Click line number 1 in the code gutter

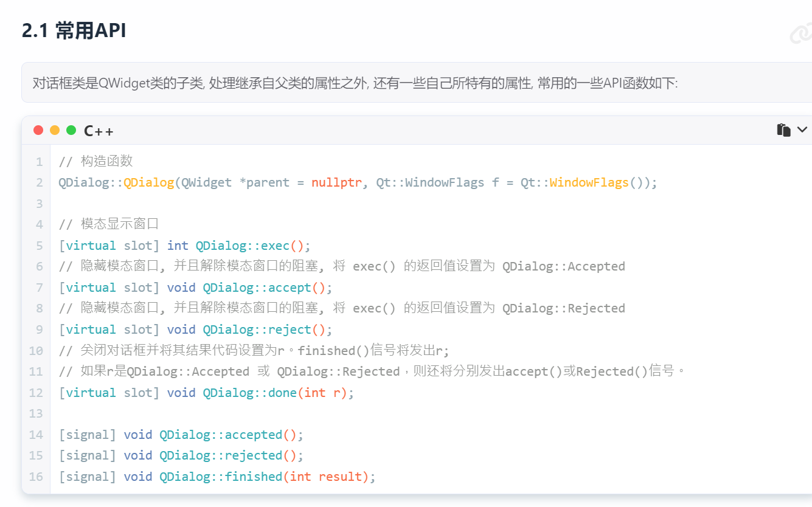[40, 161]
